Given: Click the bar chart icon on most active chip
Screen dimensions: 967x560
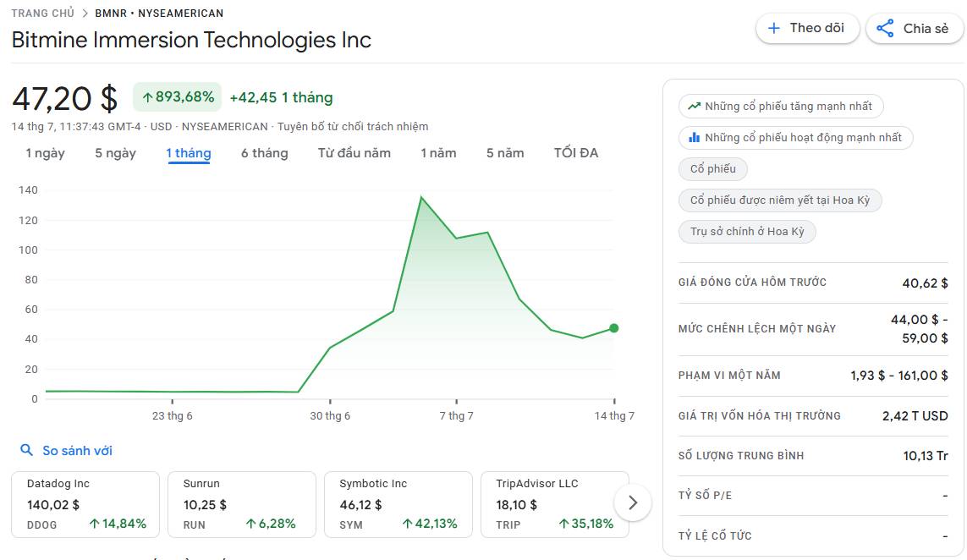Looking at the screenshot, I should (695, 137).
